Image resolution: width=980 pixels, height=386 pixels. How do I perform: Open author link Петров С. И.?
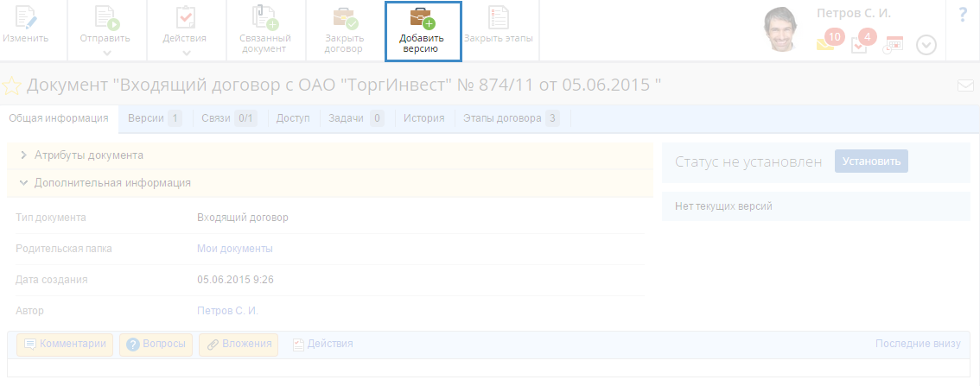tap(227, 310)
